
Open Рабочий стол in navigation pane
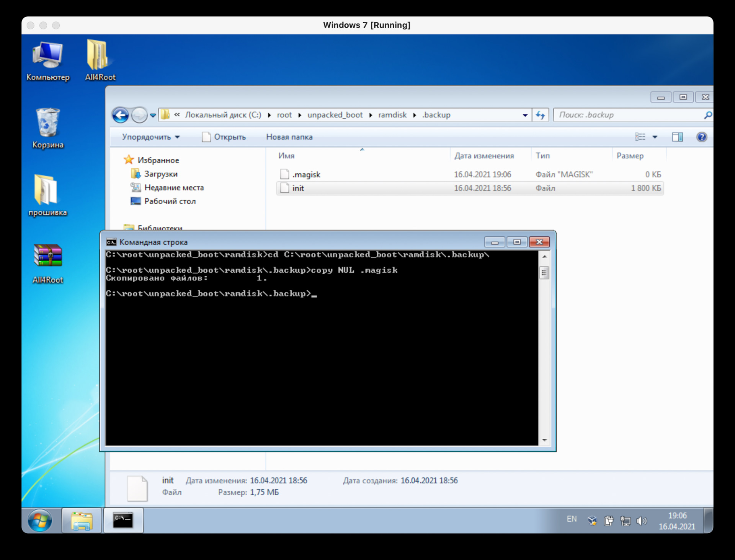tap(163, 201)
